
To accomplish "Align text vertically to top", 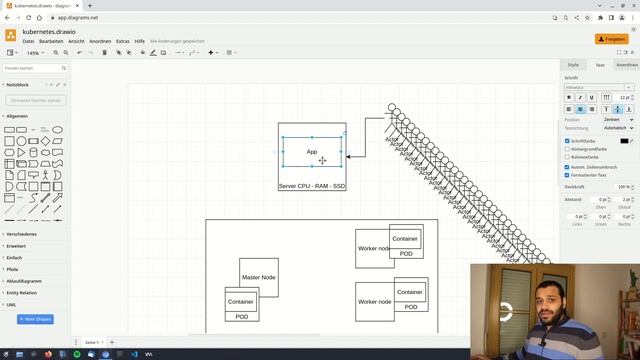I will coord(606,109).
